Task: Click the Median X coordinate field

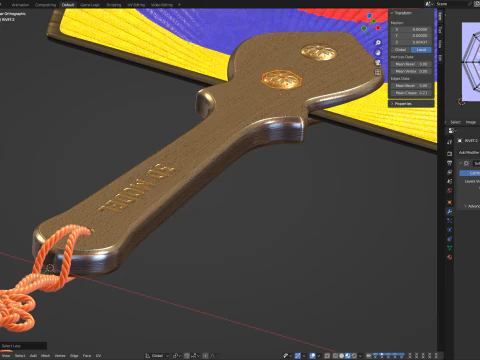Action: 411,29
